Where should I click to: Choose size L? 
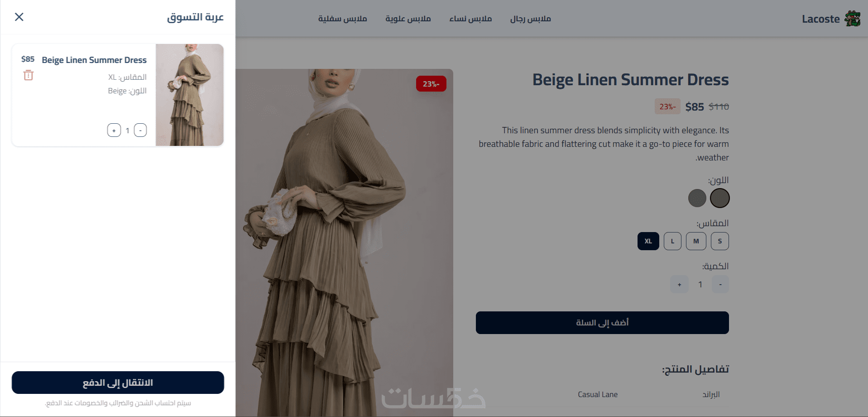pos(672,241)
